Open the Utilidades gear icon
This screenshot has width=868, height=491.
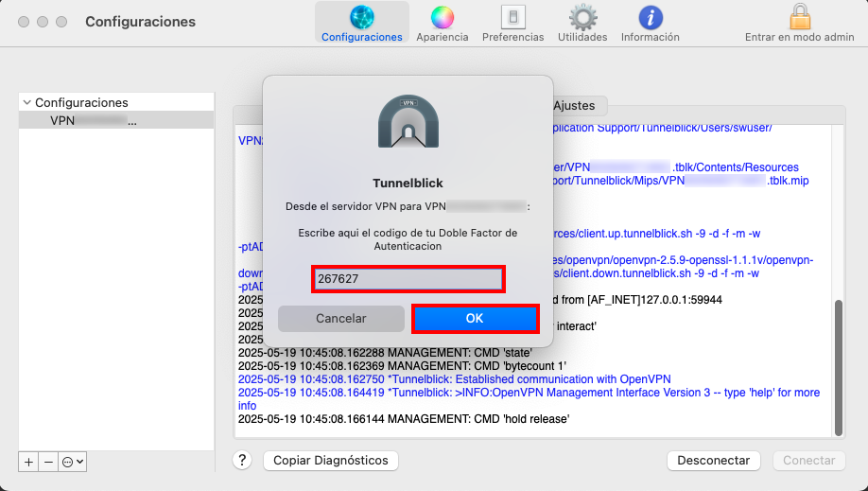[582, 17]
